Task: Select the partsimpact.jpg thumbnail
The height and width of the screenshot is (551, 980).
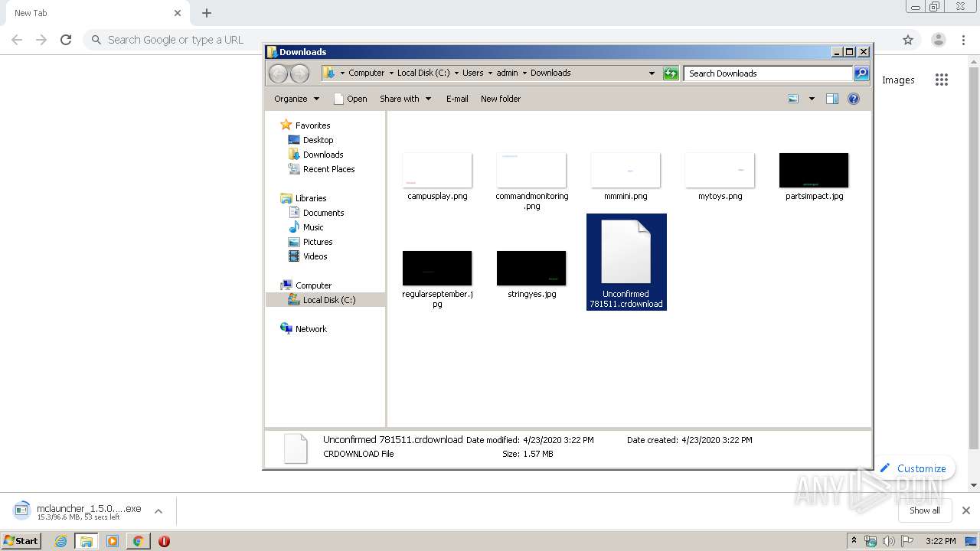Action: tap(814, 170)
